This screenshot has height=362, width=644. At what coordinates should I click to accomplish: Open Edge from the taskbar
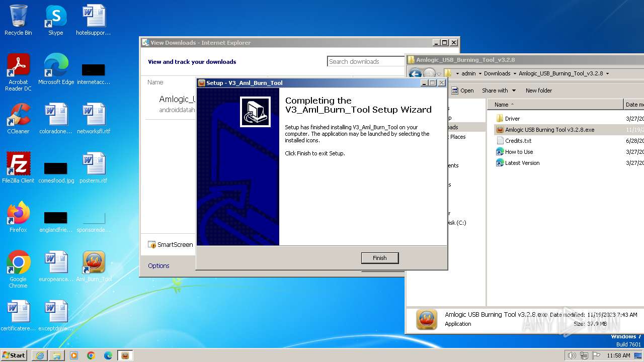108,355
